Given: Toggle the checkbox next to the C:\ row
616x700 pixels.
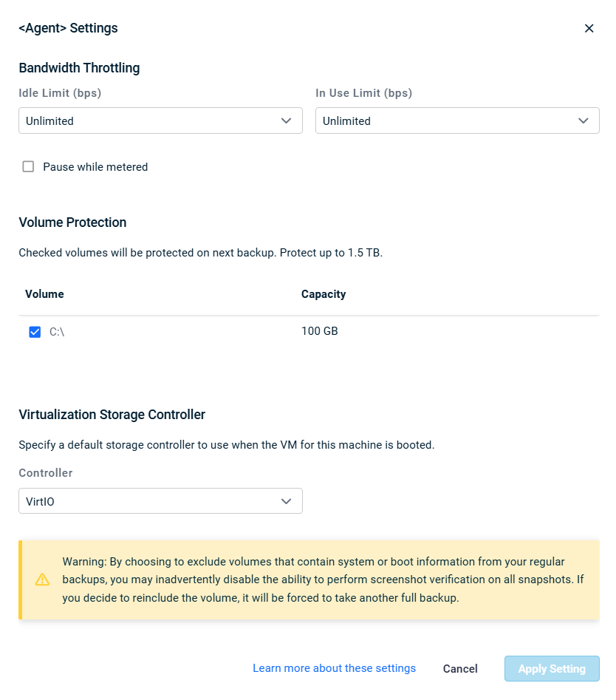Looking at the screenshot, I should (35, 332).
